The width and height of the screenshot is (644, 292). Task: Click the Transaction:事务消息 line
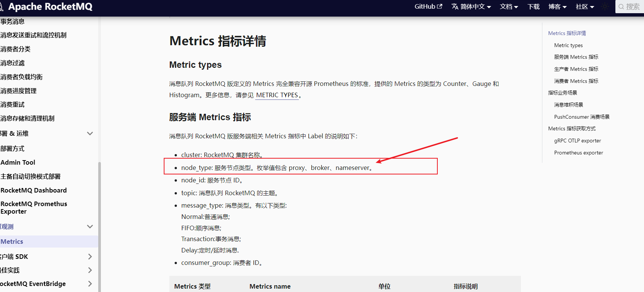(x=211, y=239)
